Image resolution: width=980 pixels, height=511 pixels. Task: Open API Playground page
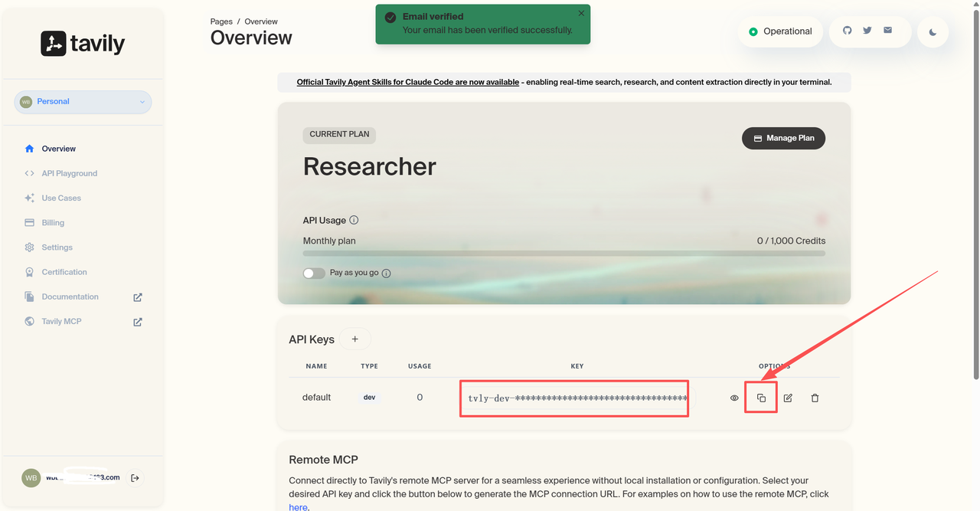tap(70, 173)
